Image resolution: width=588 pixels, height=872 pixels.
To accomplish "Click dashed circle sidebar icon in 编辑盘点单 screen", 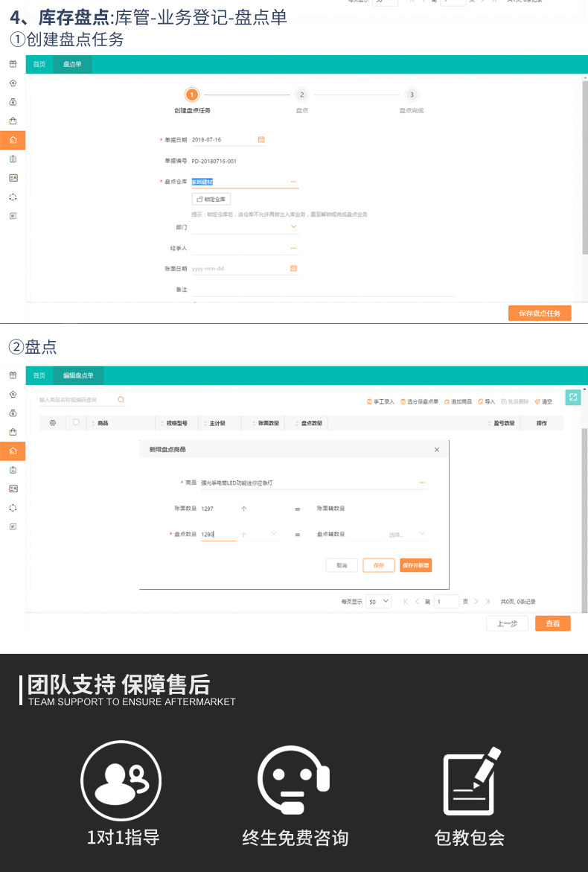I will (13, 508).
